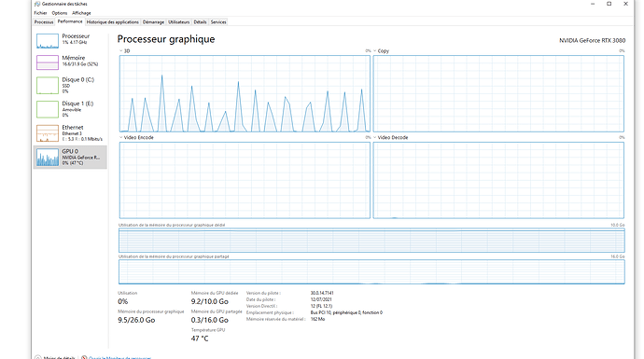
Task: Switch to the Démarrage tab
Action: point(153,22)
